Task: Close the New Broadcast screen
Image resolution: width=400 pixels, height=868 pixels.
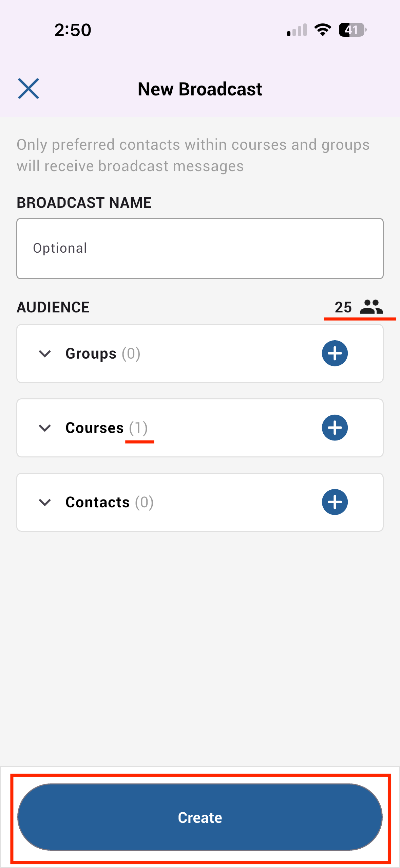Action: tap(28, 89)
